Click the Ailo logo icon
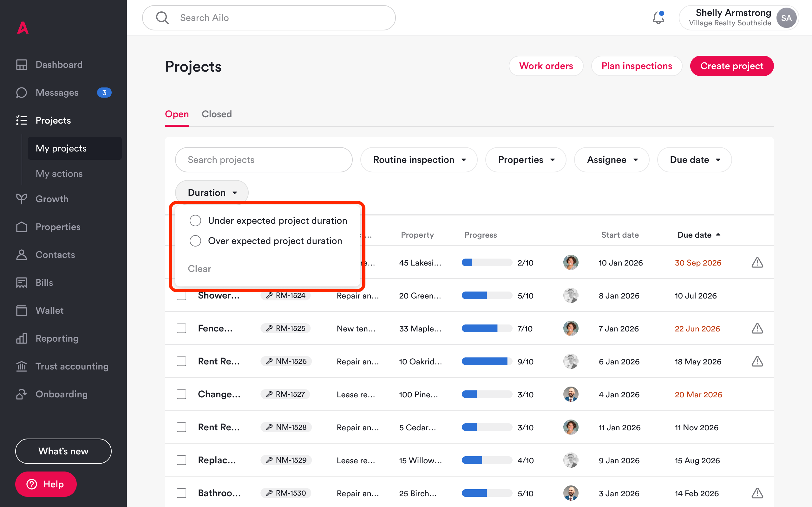This screenshot has height=507, width=812. pos(23,28)
